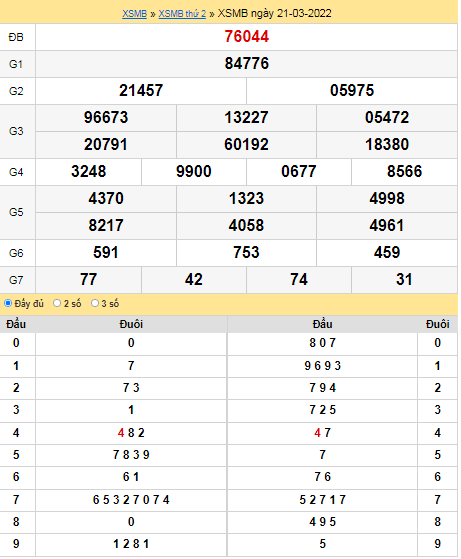Click G3 number 60192
Screen dimensions: 461x559
(x=246, y=144)
